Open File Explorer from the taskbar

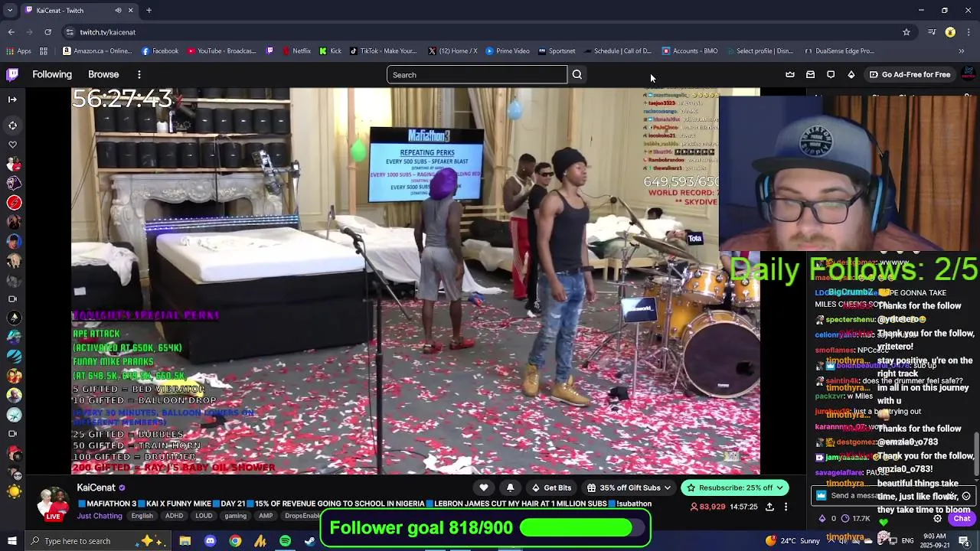(185, 541)
